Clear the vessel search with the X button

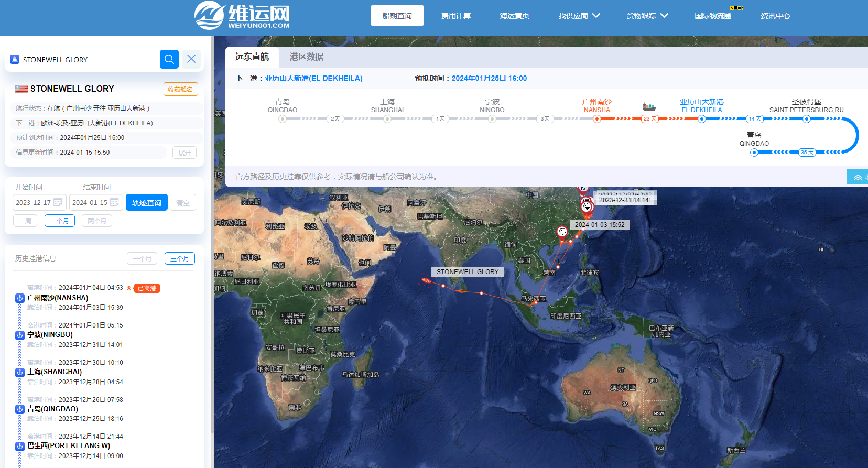click(x=191, y=59)
